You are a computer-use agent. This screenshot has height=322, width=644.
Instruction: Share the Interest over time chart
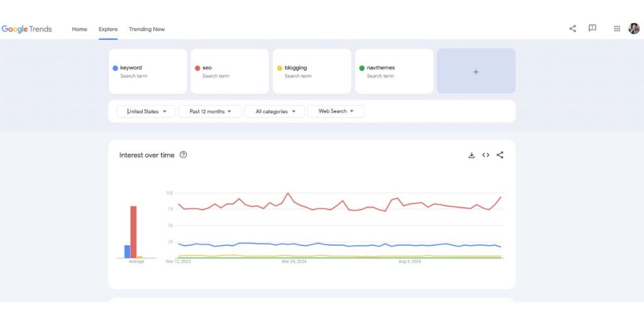(500, 155)
